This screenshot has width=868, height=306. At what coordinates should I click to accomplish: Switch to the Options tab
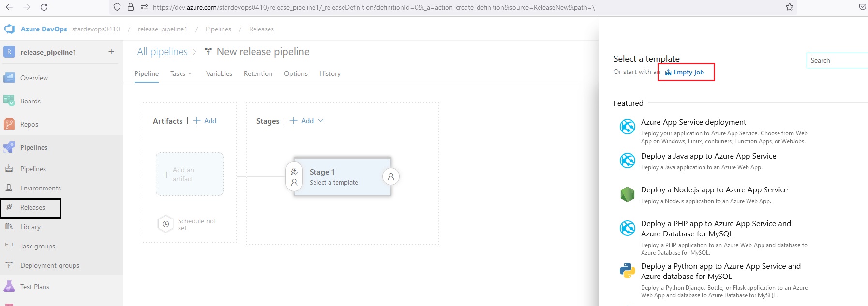(296, 73)
